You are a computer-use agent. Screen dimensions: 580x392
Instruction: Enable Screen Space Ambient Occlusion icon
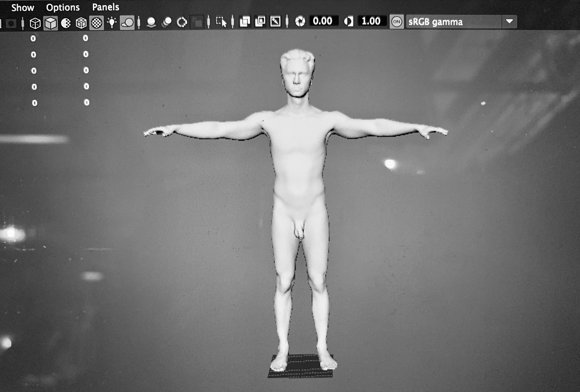coord(151,23)
